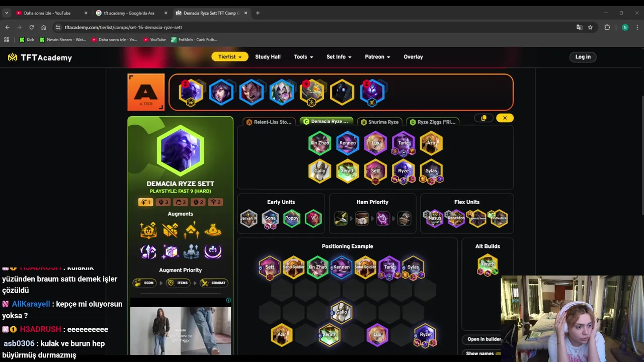This screenshot has width=644, height=362.
Task: Click first item in Item Priority
Action: click(x=341, y=218)
